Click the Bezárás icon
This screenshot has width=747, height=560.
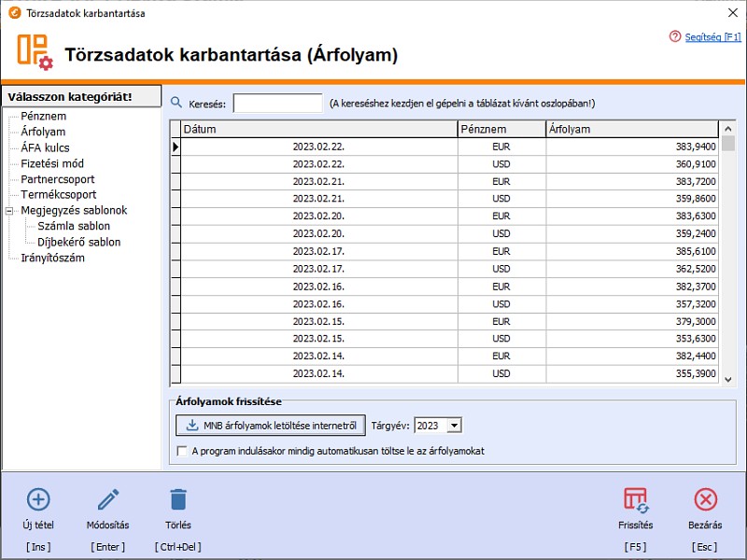click(704, 499)
